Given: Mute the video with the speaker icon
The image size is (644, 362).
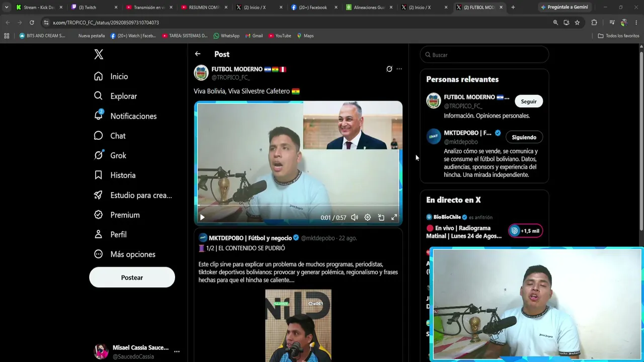Looking at the screenshot, I should pyautogui.click(x=355, y=217).
